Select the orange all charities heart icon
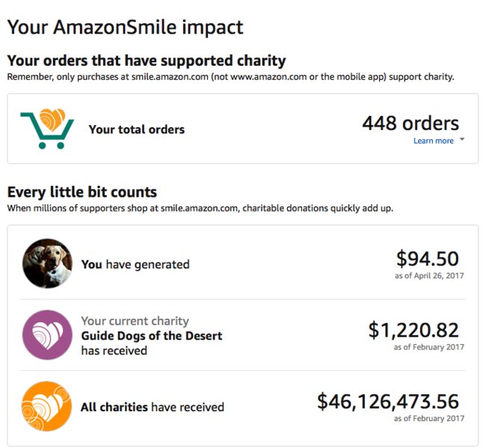Screen dimensions: 483x448 (47, 406)
